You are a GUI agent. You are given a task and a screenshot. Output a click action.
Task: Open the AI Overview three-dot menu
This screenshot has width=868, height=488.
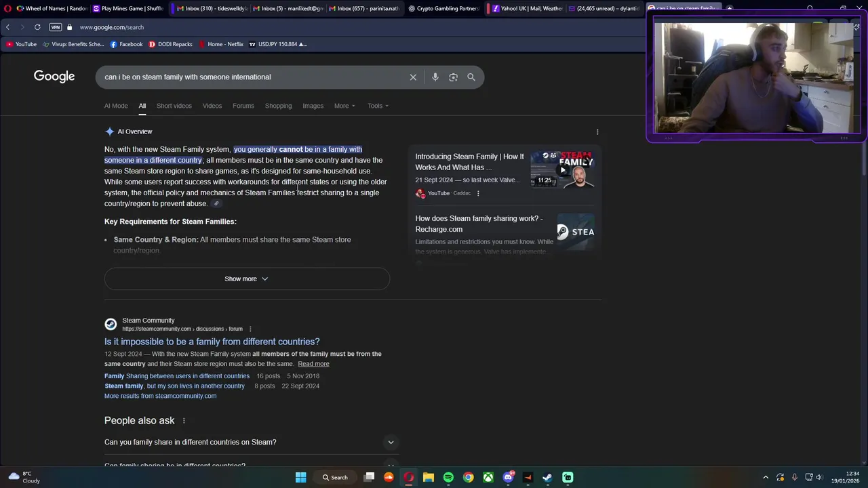click(597, 132)
